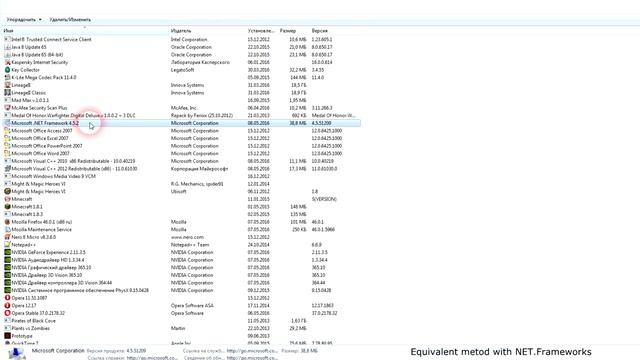The width and height of the screenshot is (640, 360).
Task: Click the Might & Magic Heroes VI Ubisoft icon
Action: [x=7, y=191]
